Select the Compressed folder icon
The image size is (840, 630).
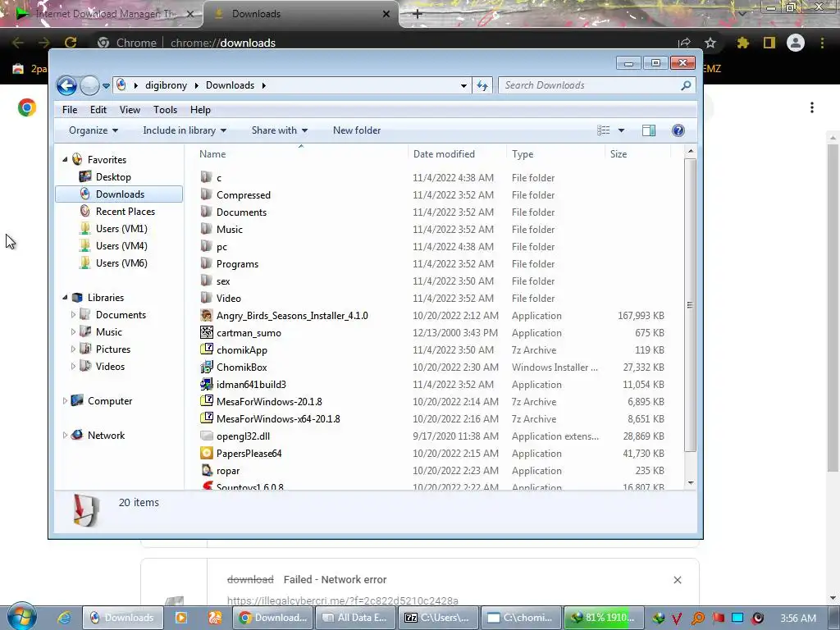tap(206, 194)
